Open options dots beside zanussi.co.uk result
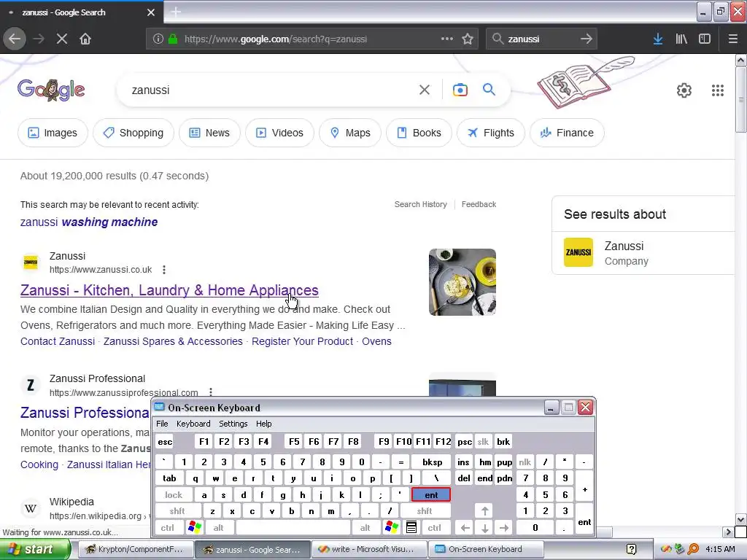Screen dimensions: 747x560 pos(164,270)
